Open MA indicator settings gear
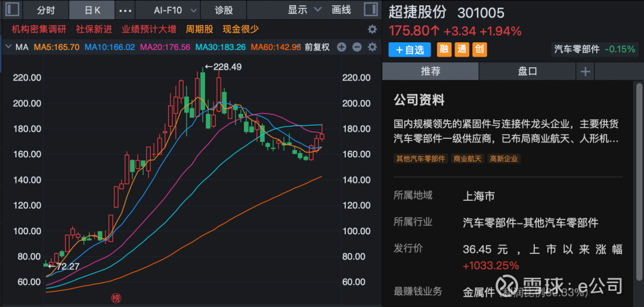 pos(372,47)
